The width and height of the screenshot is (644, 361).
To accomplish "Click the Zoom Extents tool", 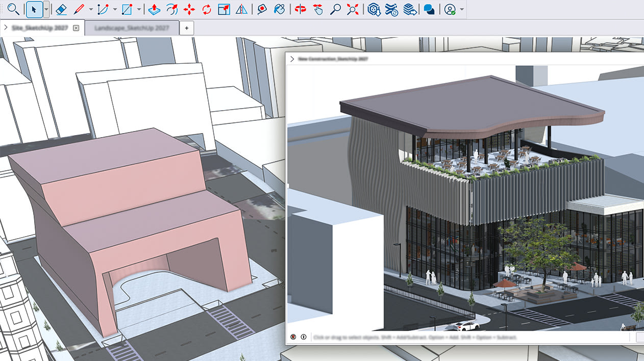I will [353, 9].
